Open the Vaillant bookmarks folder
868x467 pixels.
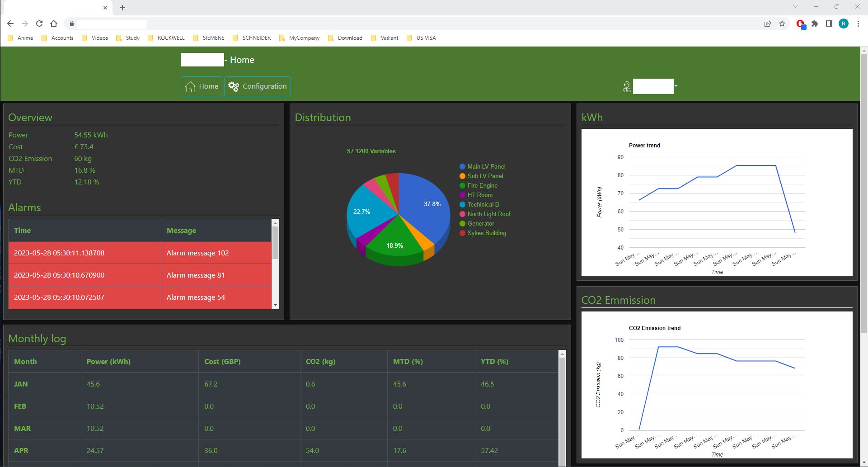tap(385, 38)
